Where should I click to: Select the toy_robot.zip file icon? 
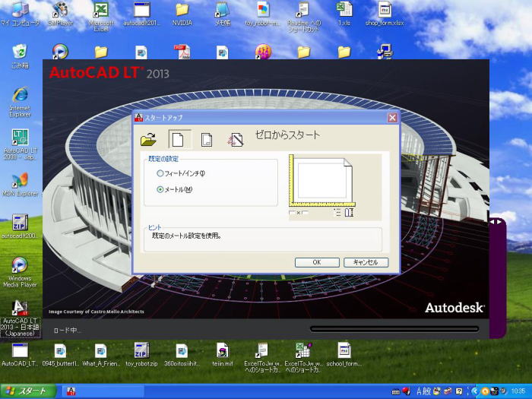point(141,355)
